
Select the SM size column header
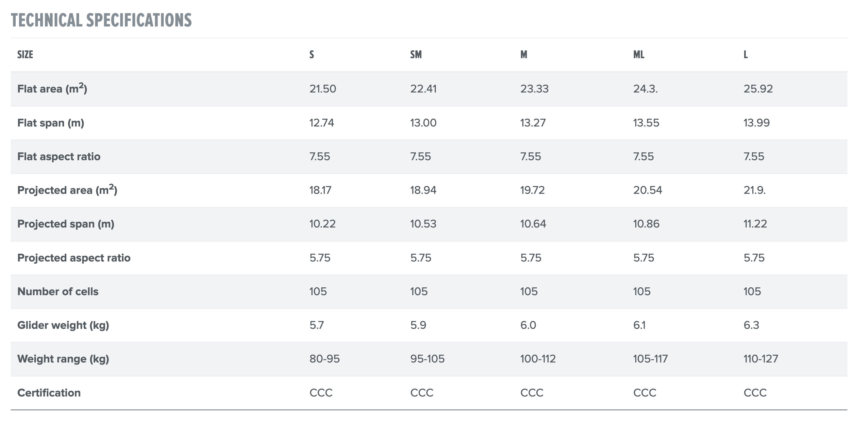416,55
